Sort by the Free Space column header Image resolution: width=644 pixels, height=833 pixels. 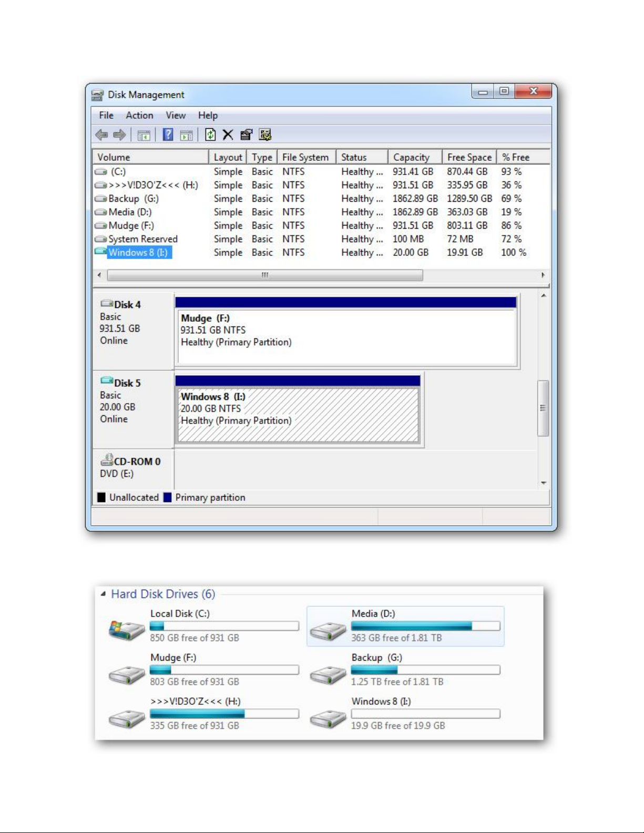click(469, 157)
